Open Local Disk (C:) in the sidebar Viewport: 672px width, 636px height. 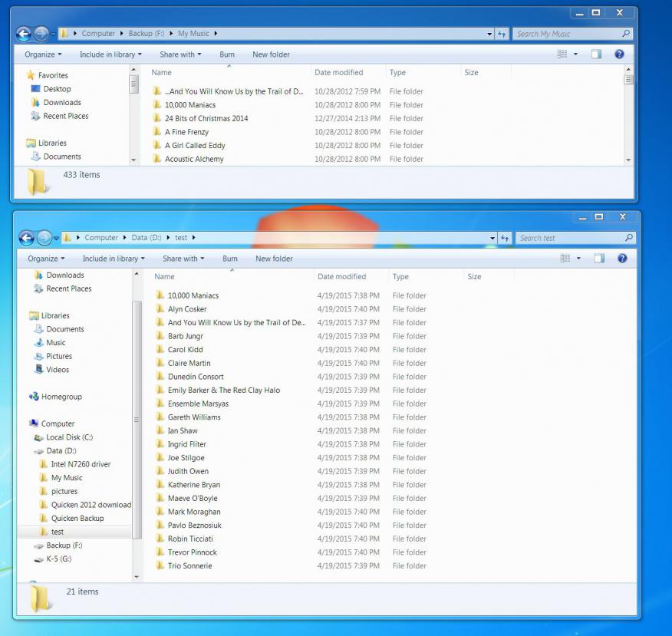click(x=69, y=437)
